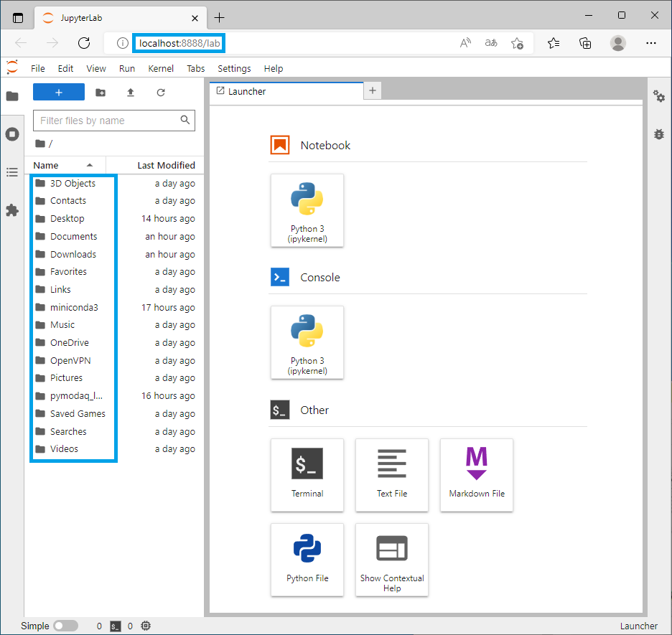Open Running Terminals and Kernels panel
The height and width of the screenshot is (635, 672).
coord(12,134)
